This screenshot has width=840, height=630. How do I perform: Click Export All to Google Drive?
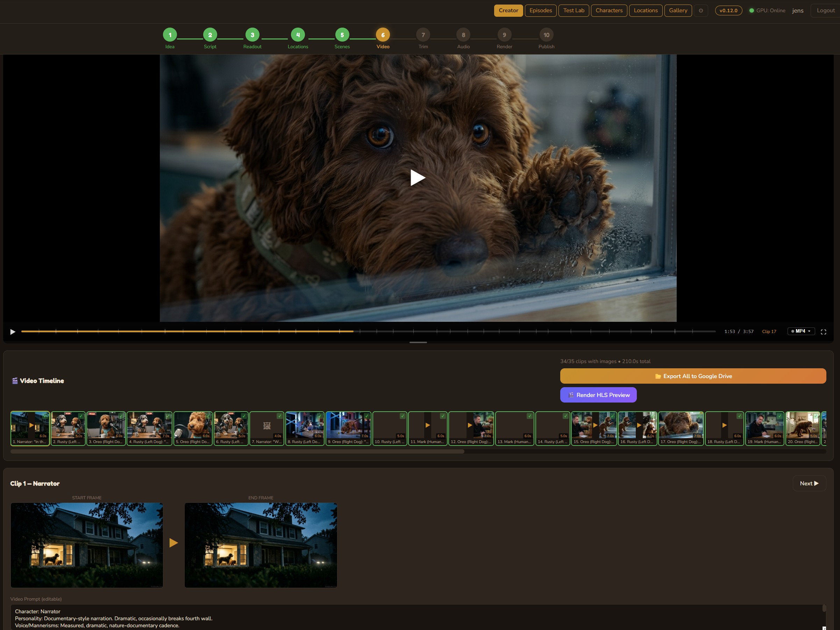click(x=693, y=376)
